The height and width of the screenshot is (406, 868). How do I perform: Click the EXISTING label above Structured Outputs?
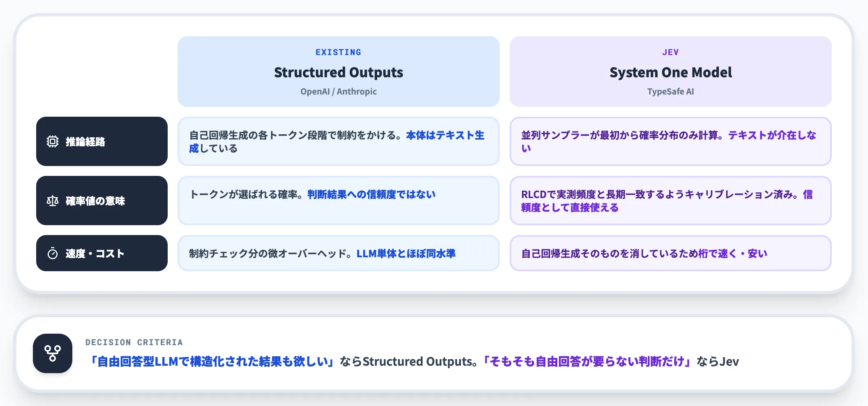coord(339,52)
